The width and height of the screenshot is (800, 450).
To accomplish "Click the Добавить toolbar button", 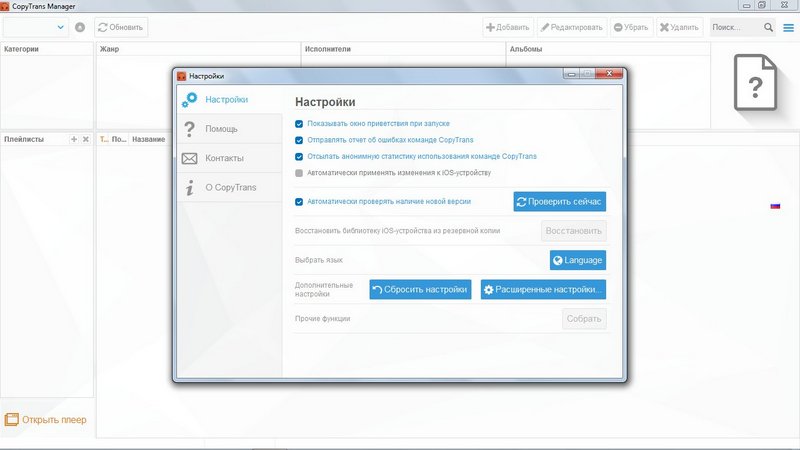I will point(508,27).
